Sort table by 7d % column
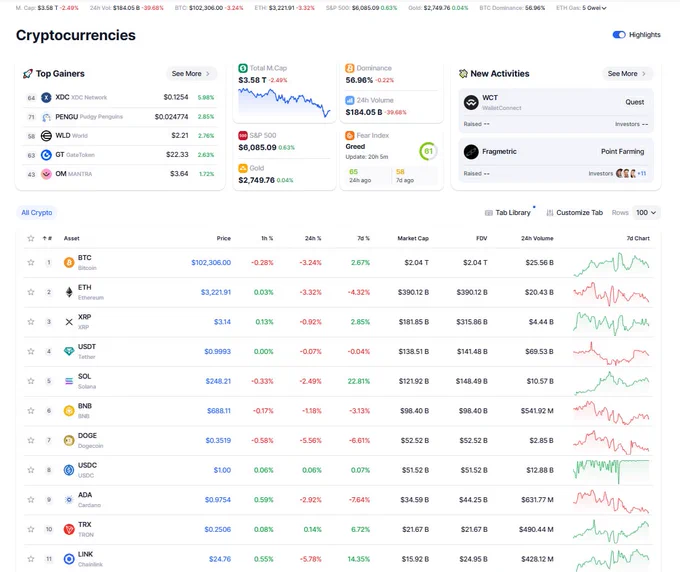680x572 pixels. [363, 238]
